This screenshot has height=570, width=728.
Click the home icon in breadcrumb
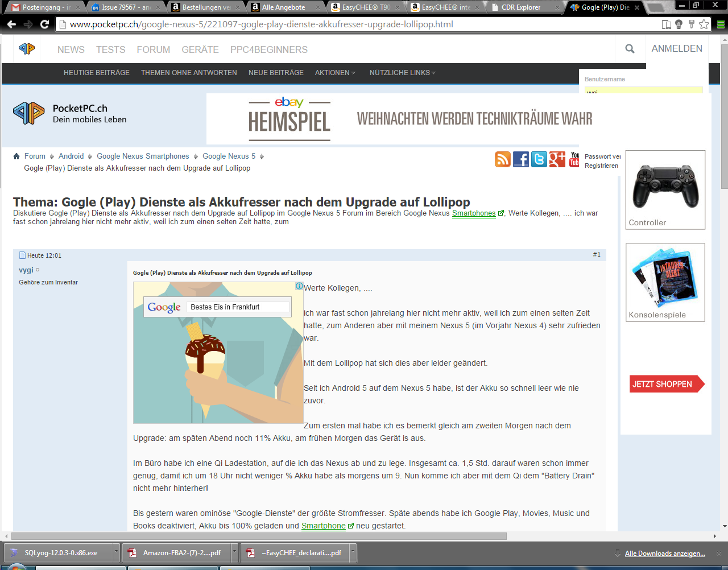(x=16, y=156)
